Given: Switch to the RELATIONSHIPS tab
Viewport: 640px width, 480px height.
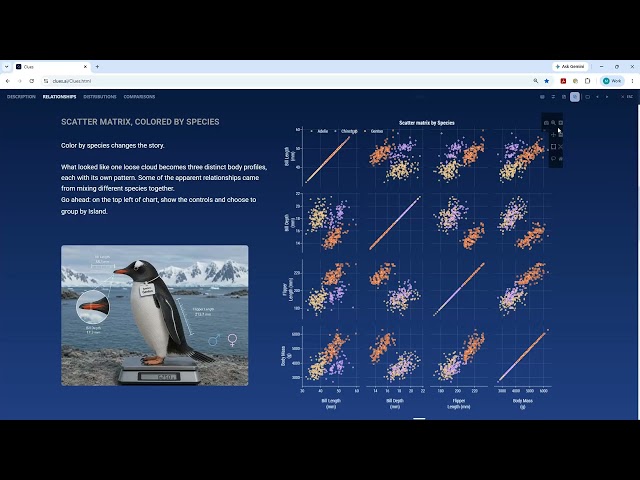Looking at the screenshot, I should 60,97.
